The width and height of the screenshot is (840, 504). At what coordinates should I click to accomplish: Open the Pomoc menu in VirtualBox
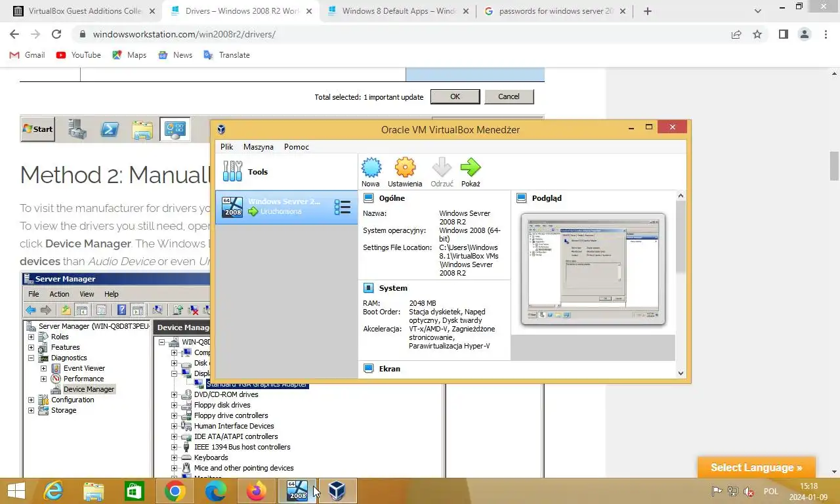coord(296,147)
